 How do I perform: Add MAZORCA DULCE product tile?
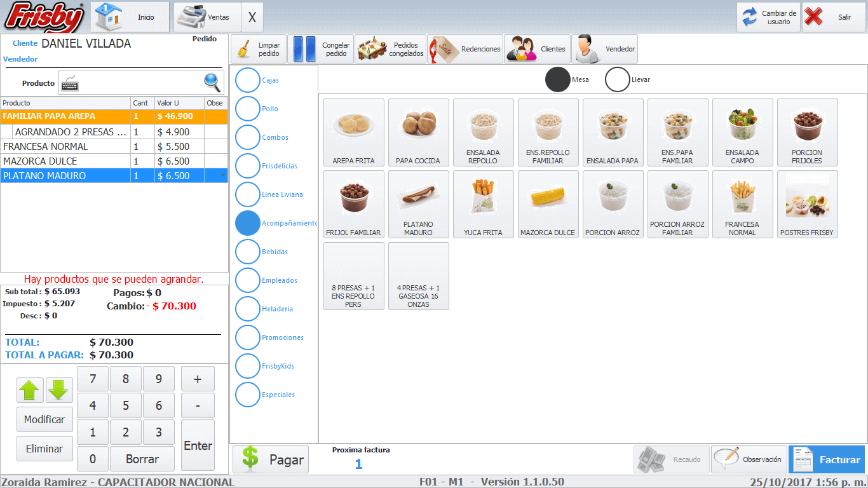pyautogui.click(x=548, y=204)
